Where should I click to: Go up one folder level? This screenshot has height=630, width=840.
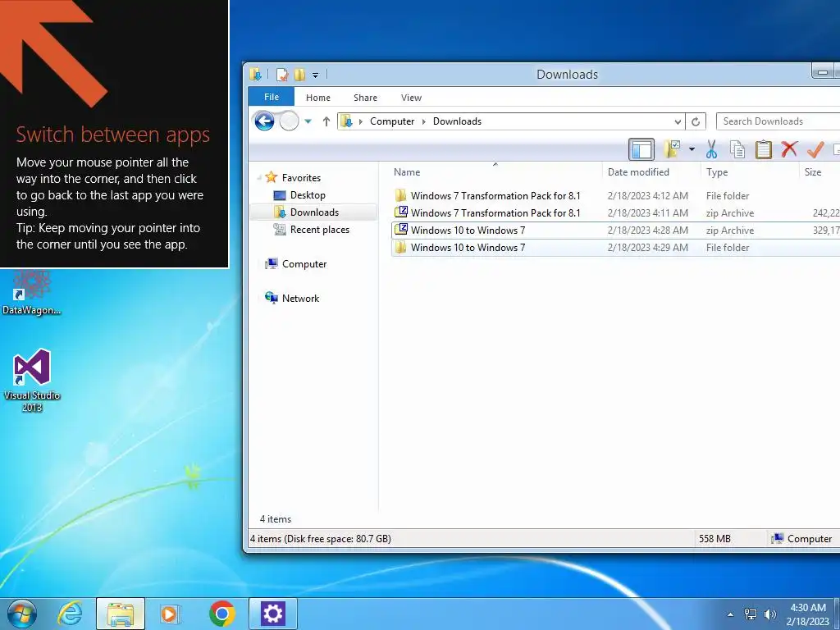(x=326, y=121)
